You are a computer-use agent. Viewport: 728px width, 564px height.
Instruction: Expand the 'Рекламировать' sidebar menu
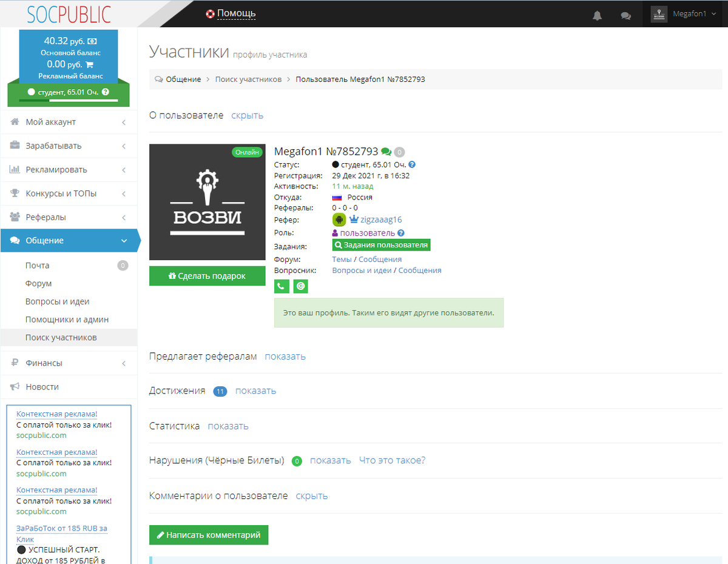[69, 169]
